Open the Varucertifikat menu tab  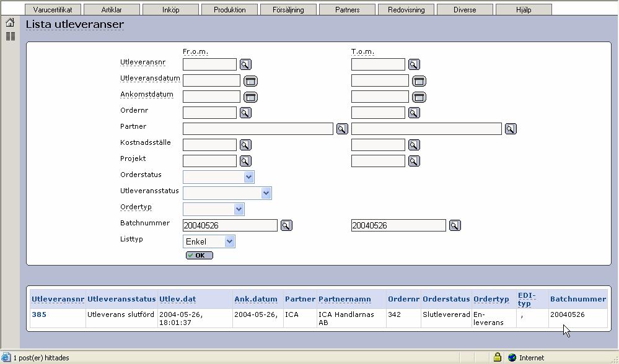53,9
